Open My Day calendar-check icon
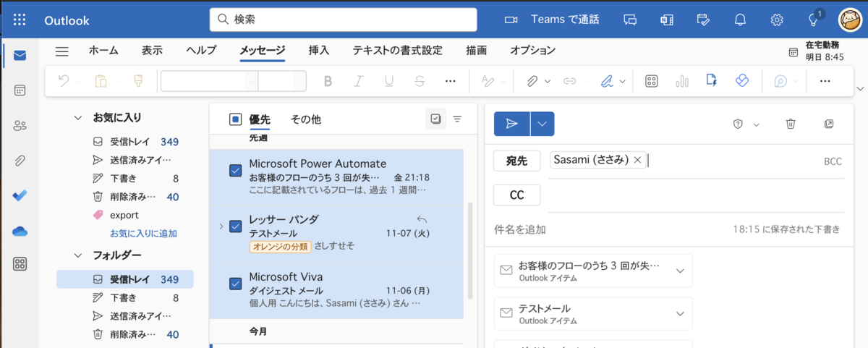The image size is (868, 348). click(x=703, y=20)
